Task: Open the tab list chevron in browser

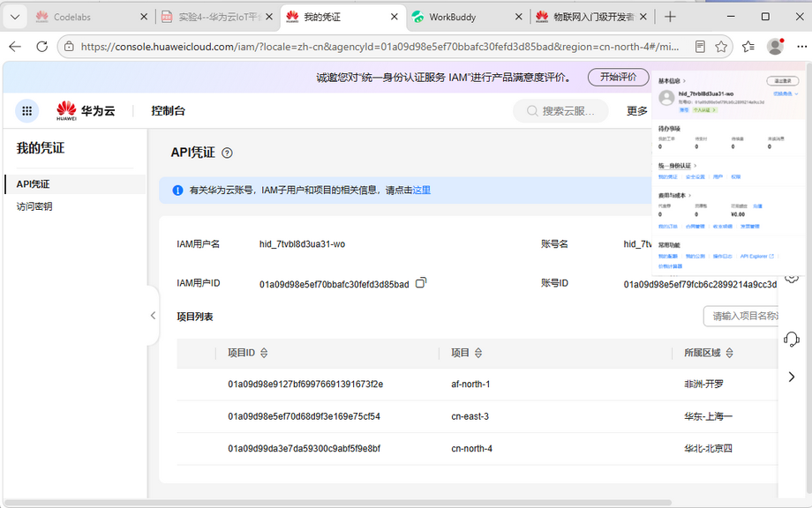Action: coord(15,17)
